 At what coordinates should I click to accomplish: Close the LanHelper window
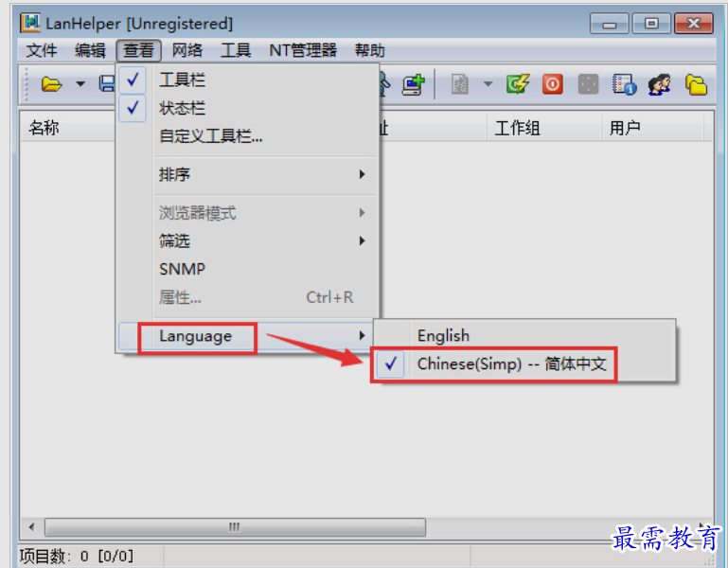pyautogui.click(x=694, y=24)
